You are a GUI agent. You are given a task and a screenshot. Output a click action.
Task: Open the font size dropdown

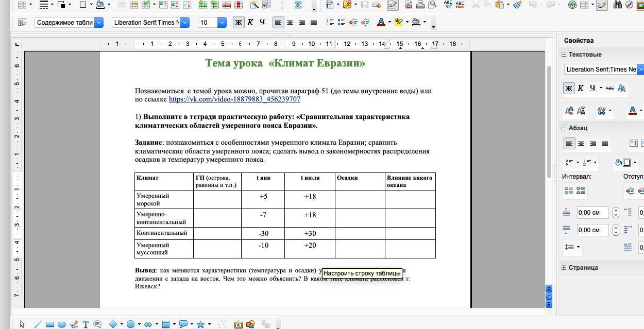point(222,23)
